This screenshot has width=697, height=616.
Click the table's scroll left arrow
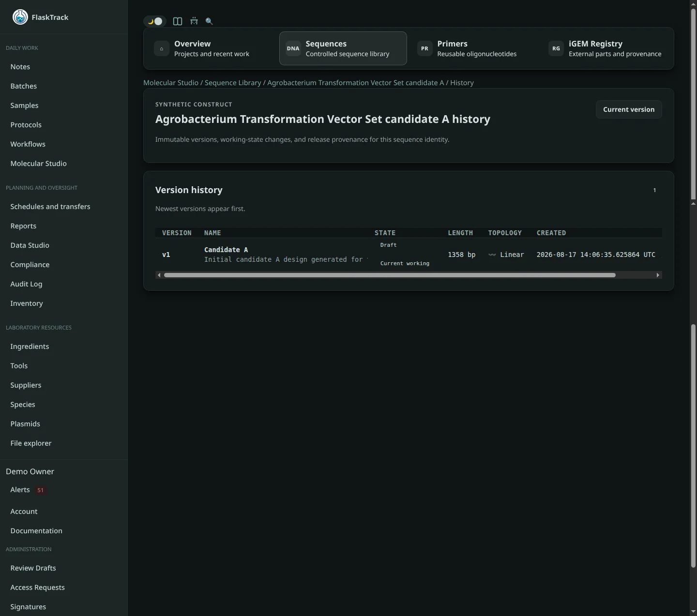click(159, 275)
